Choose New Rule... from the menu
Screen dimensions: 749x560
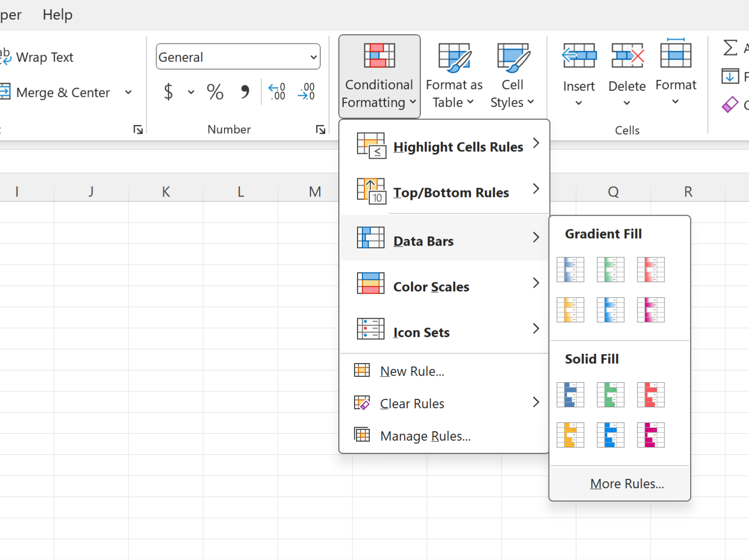(444, 371)
